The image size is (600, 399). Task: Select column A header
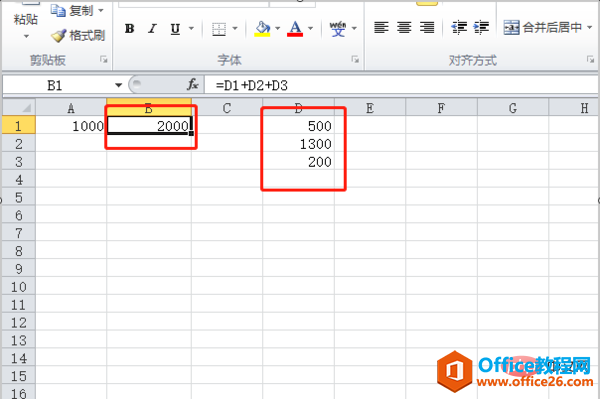click(x=71, y=108)
